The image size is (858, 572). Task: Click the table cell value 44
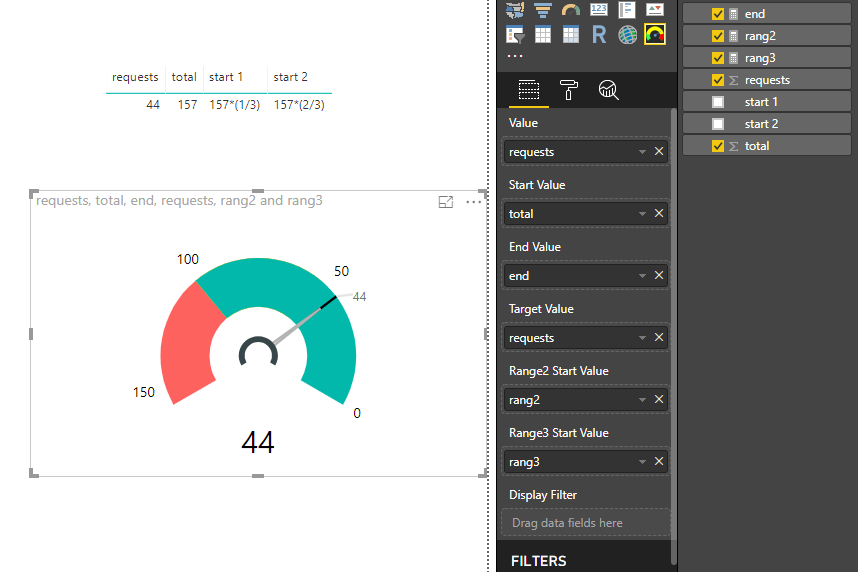pyautogui.click(x=153, y=105)
